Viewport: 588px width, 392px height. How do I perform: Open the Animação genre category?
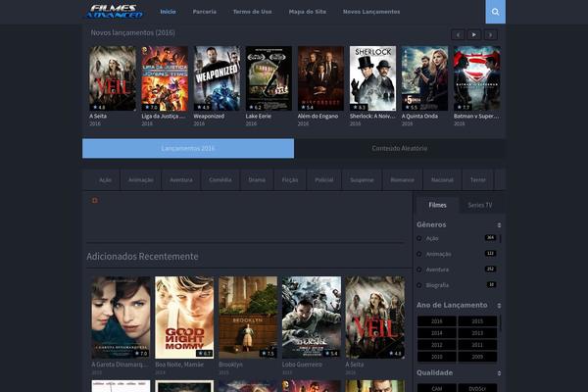coord(141,180)
